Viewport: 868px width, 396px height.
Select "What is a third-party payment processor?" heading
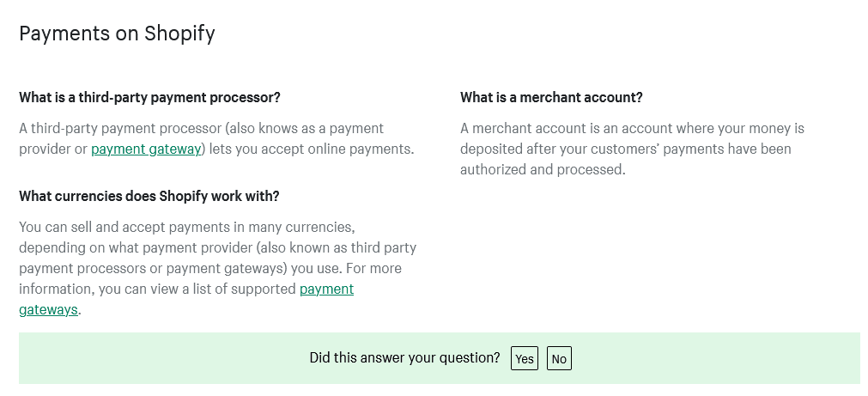point(149,97)
